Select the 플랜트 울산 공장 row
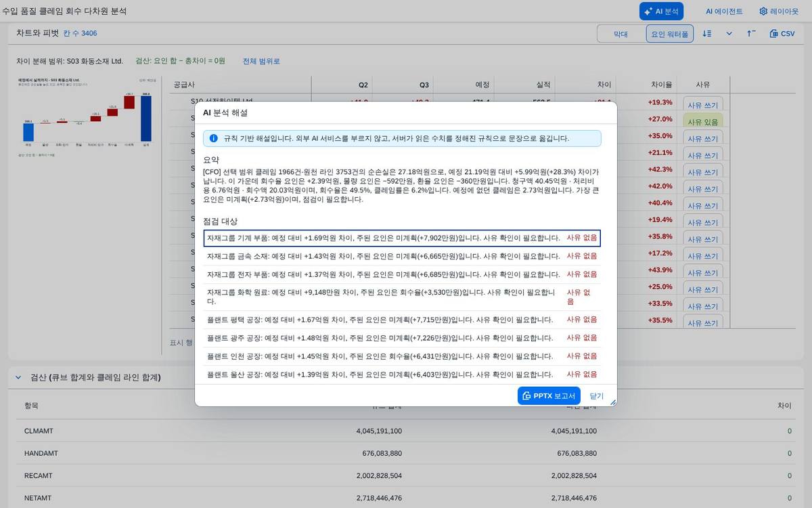 click(x=402, y=374)
